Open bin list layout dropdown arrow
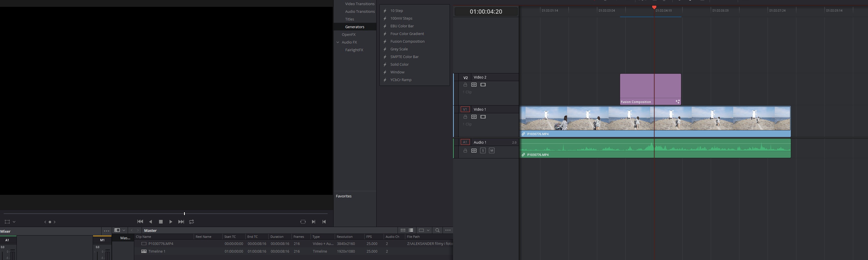 pyautogui.click(x=124, y=230)
